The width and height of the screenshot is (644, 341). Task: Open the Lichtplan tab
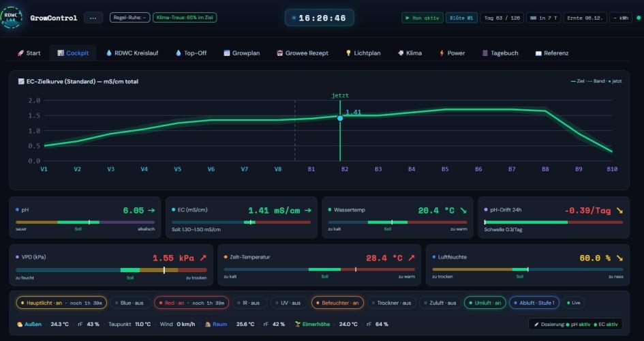363,53
